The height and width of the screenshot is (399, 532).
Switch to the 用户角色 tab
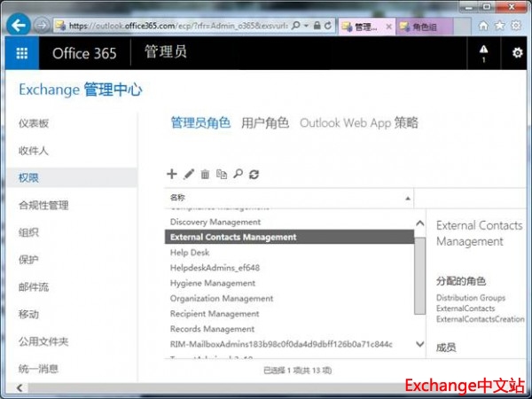(x=265, y=123)
